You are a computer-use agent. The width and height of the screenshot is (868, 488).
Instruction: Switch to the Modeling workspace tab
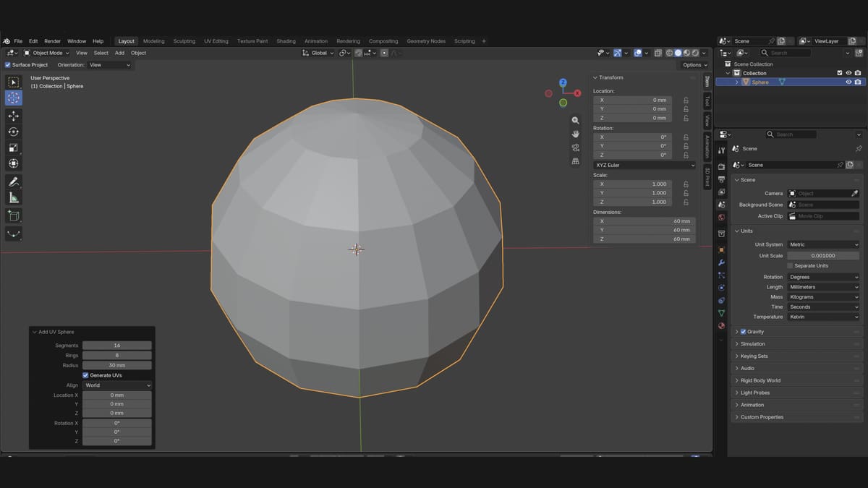tap(154, 41)
